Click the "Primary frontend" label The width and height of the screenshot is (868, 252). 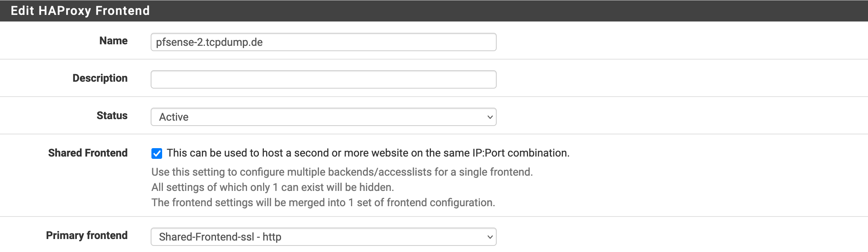pos(86,236)
